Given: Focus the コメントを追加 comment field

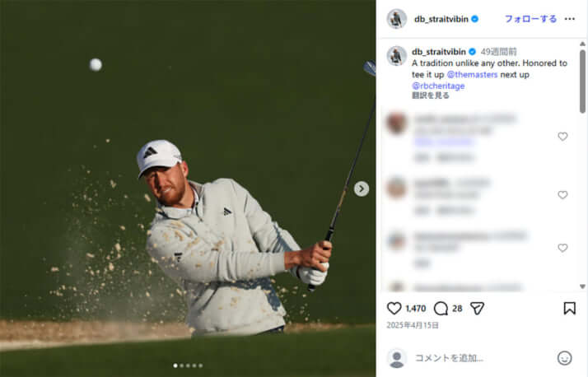Looking at the screenshot, I should pyautogui.click(x=482, y=358).
